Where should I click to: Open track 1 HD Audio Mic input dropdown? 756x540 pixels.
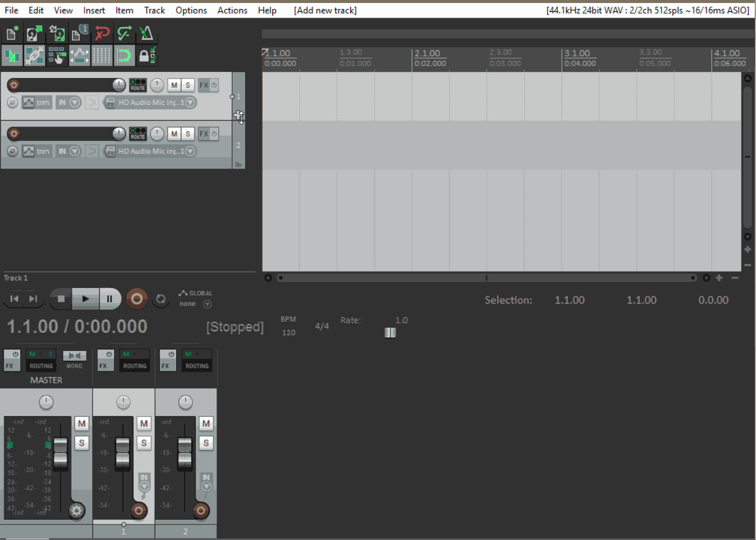point(156,103)
